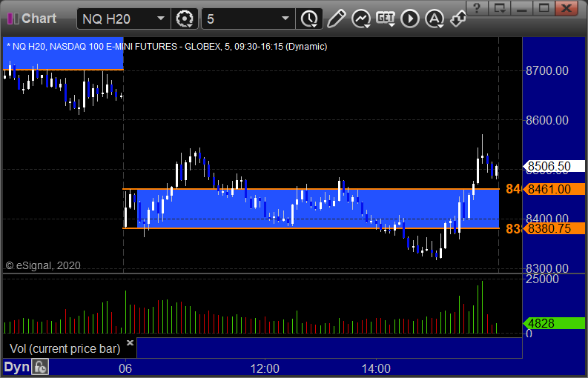Click the 8300.00 price axis label

pyautogui.click(x=547, y=268)
